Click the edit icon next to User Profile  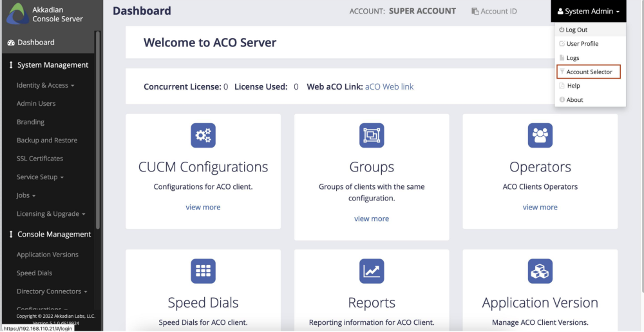[562, 44]
